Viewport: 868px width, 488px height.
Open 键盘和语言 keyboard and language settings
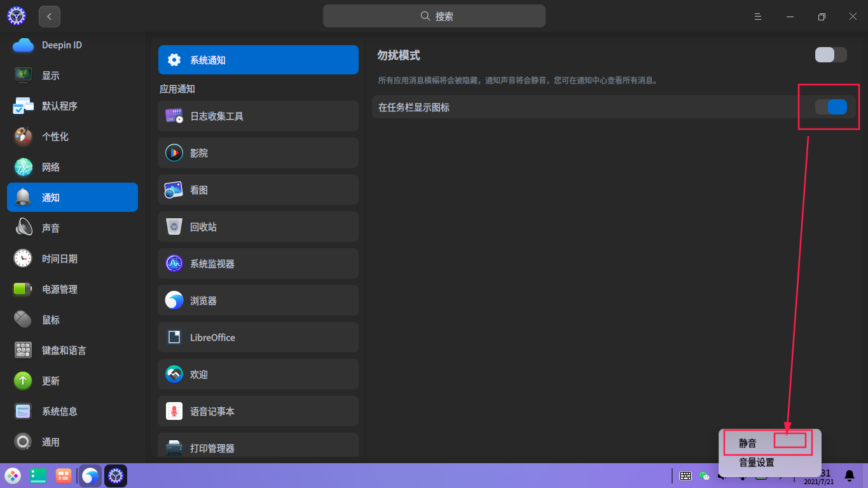pyautogui.click(x=72, y=351)
